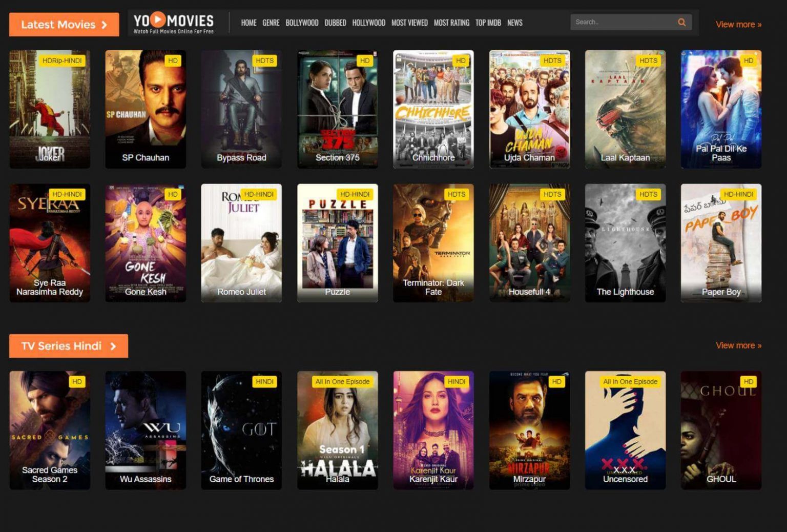Open the GENRE menu
787x532 pixels.
pos(271,23)
